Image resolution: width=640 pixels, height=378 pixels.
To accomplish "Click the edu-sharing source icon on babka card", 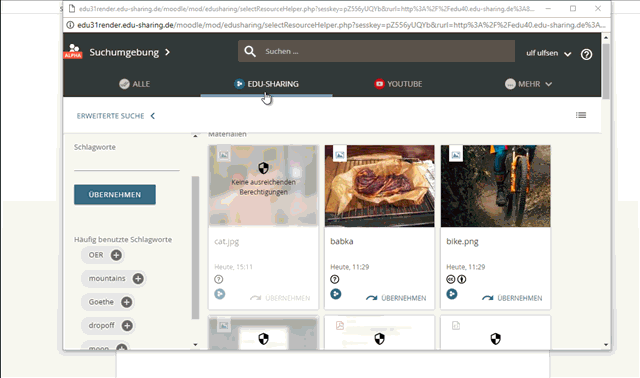I will (x=336, y=294).
